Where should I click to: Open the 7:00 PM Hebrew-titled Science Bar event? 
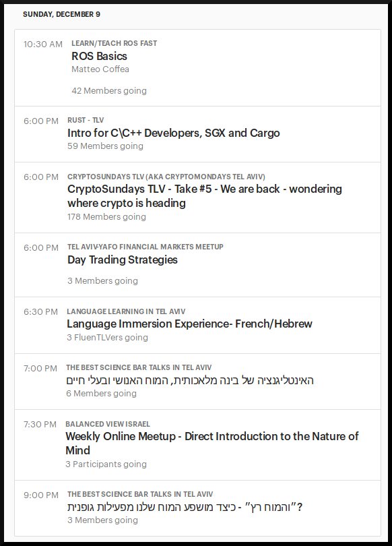coord(190,380)
